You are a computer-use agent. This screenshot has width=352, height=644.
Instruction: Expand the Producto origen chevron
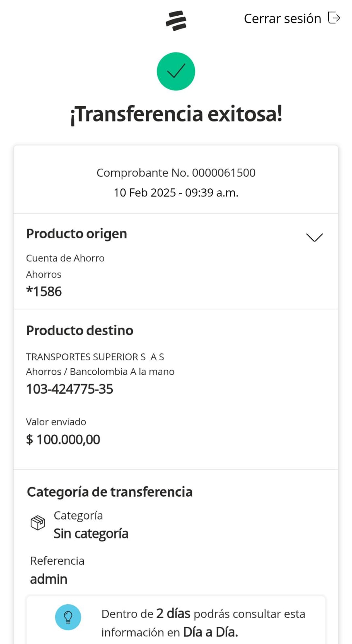coord(314,237)
